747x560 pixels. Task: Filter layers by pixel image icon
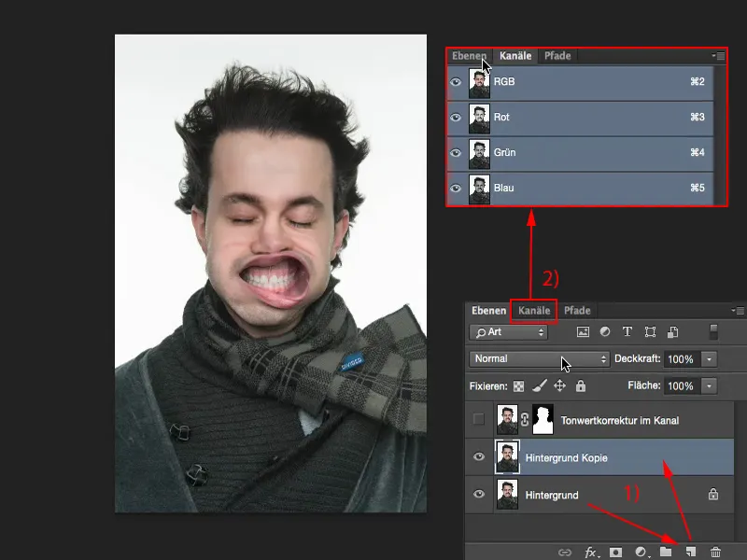pyautogui.click(x=583, y=332)
